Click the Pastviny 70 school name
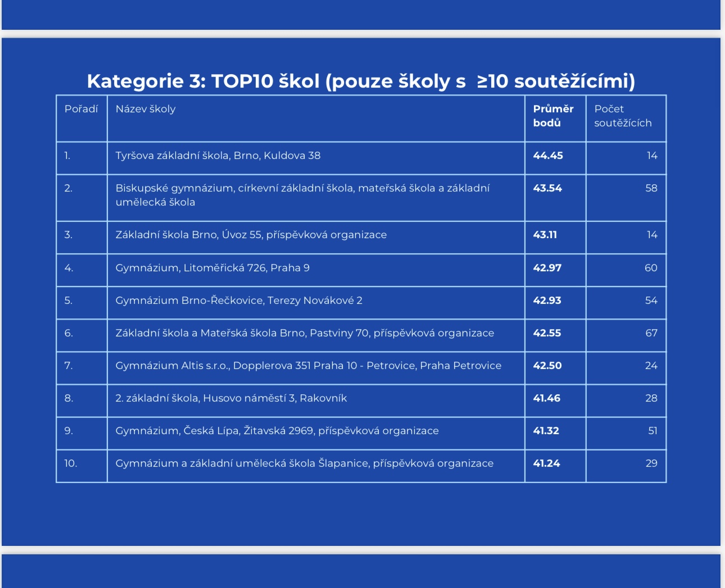This screenshot has width=725, height=588. [x=305, y=333]
